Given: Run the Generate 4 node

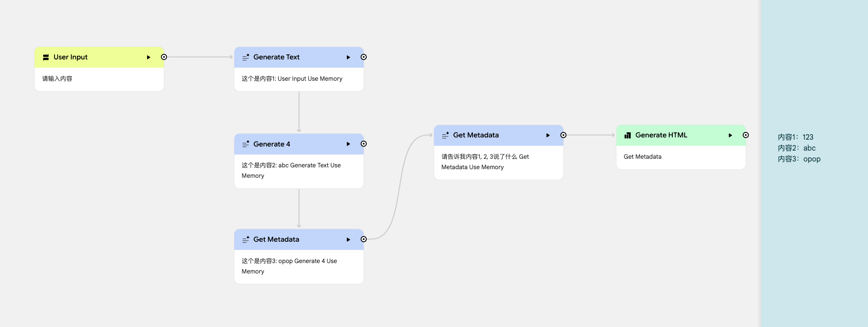Looking at the screenshot, I should pos(348,144).
